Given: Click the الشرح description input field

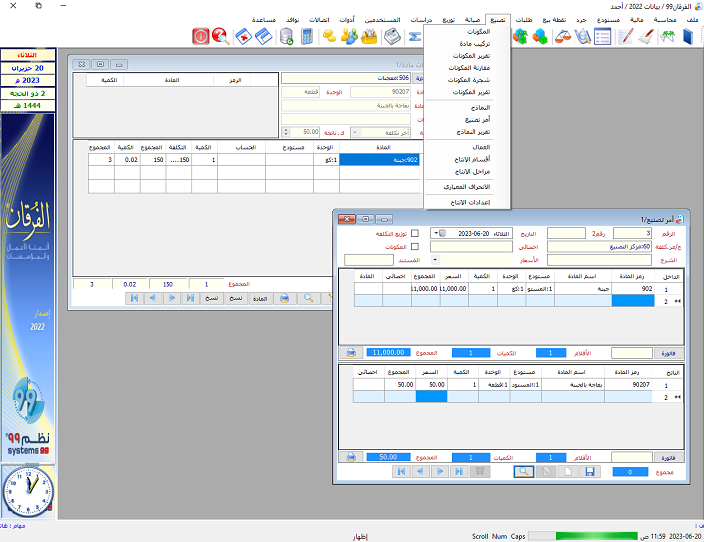Looking at the screenshot, I should [x=592, y=260].
